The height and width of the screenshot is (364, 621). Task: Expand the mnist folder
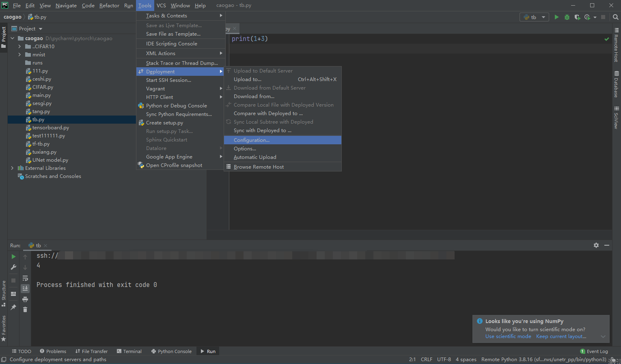[19, 55]
